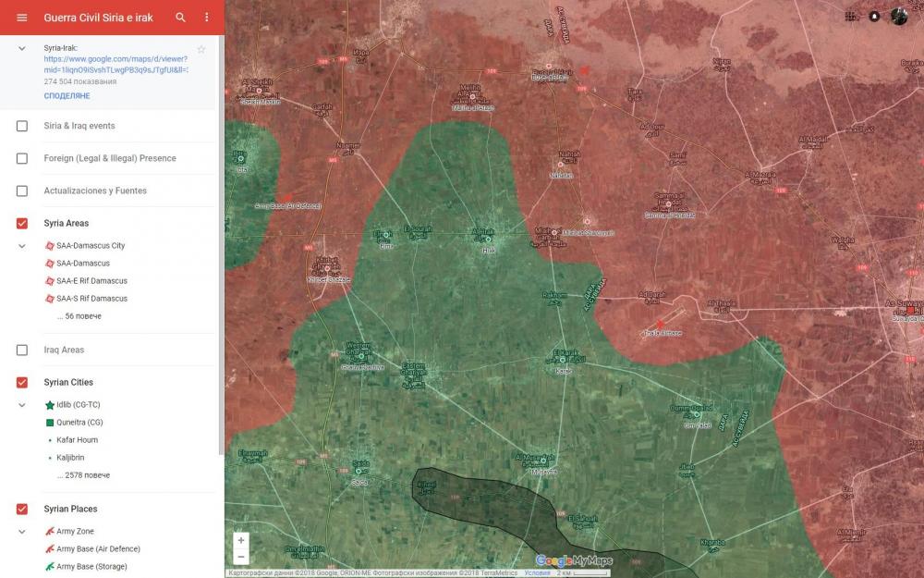Viewport: 924px width, 578px height.
Task: Turn on the Iraq Areas layer
Action: click(22, 350)
